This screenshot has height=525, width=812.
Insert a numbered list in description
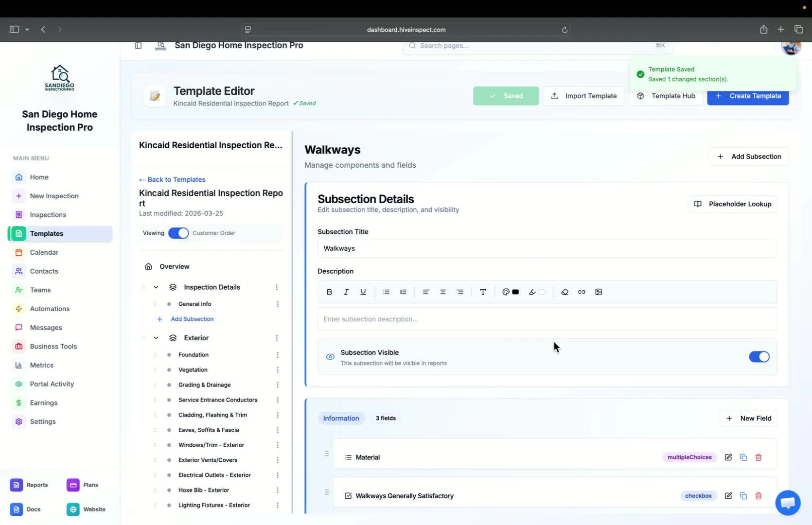click(403, 292)
